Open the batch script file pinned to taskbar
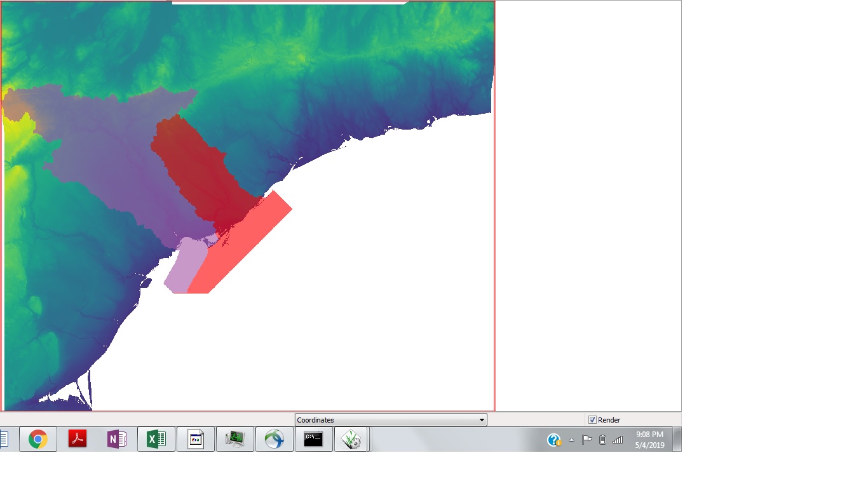The height and width of the screenshot is (488, 868). tap(196, 438)
